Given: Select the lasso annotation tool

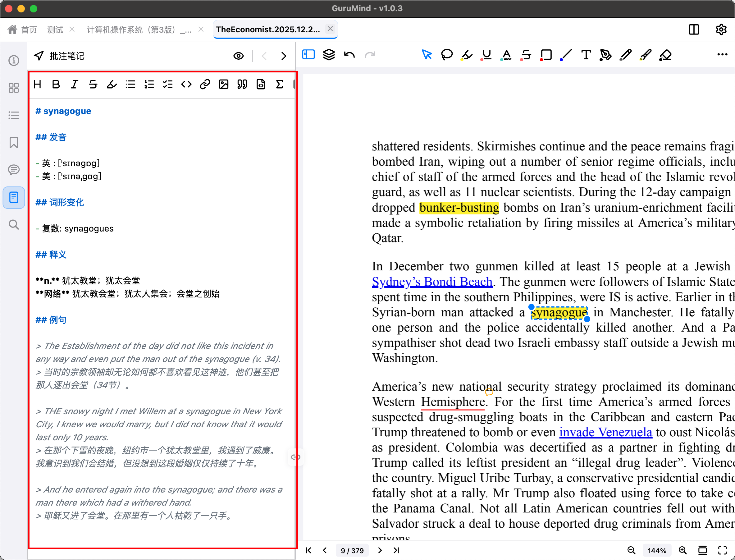Looking at the screenshot, I should click(x=446, y=54).
